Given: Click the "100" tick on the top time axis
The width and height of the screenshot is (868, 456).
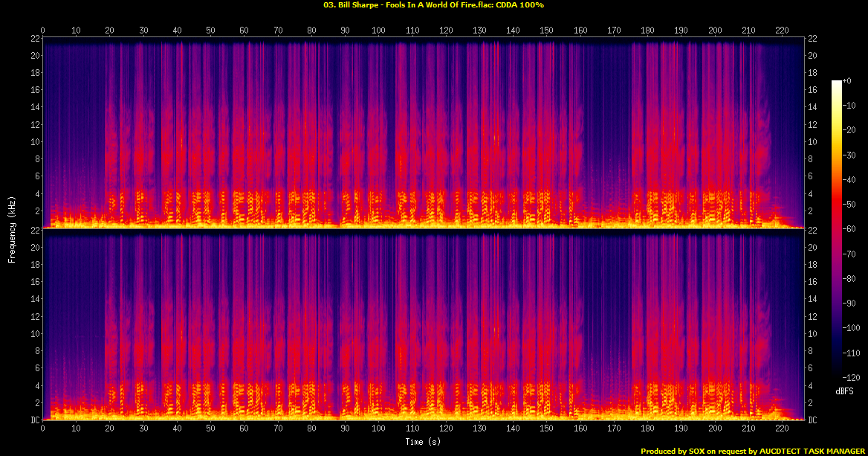Looking at the screenshot, I should (x=379, y=30).
